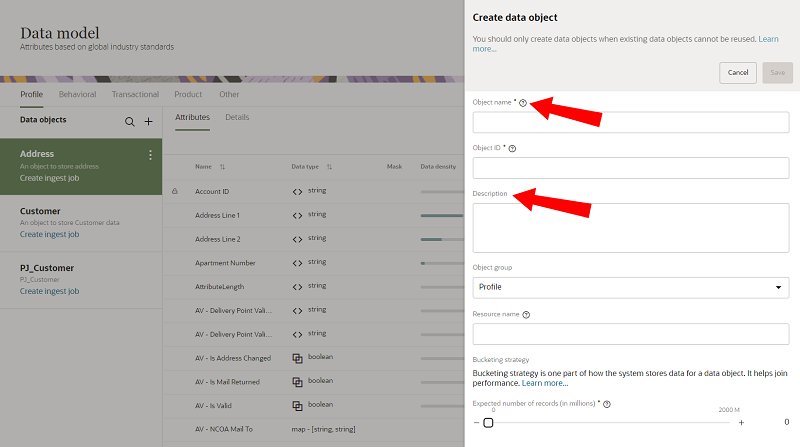
Task: Sort attributes by Name column
Action: [x=222, y=167]
